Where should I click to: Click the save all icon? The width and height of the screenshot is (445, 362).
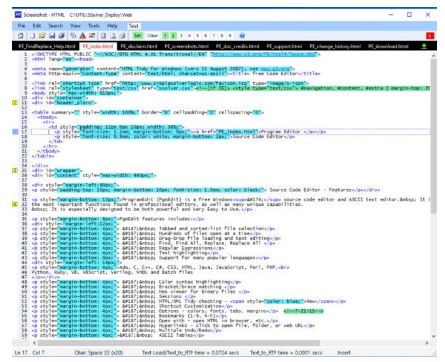(x=62, y=36)
